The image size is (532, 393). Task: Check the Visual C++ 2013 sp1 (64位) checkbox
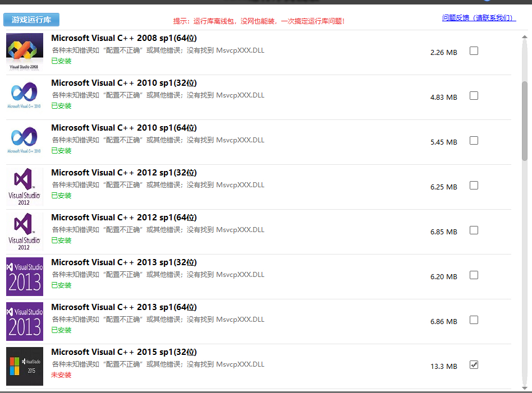coord(474,320)
